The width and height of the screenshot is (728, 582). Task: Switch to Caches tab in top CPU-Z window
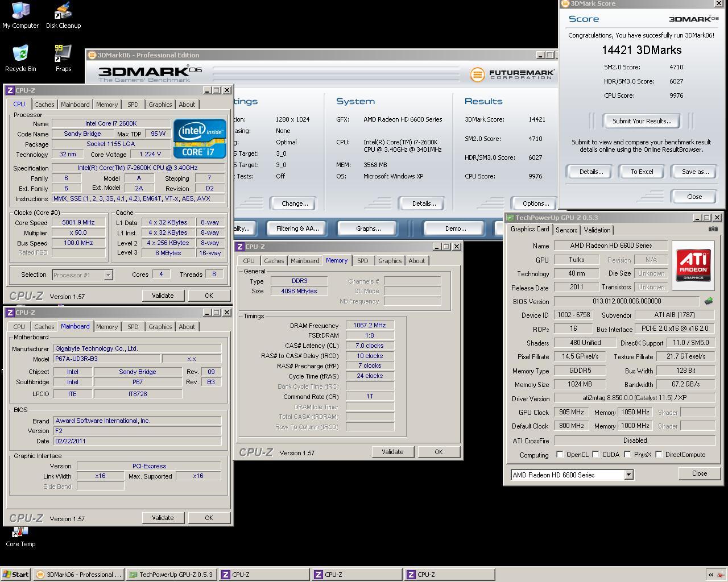44,105
